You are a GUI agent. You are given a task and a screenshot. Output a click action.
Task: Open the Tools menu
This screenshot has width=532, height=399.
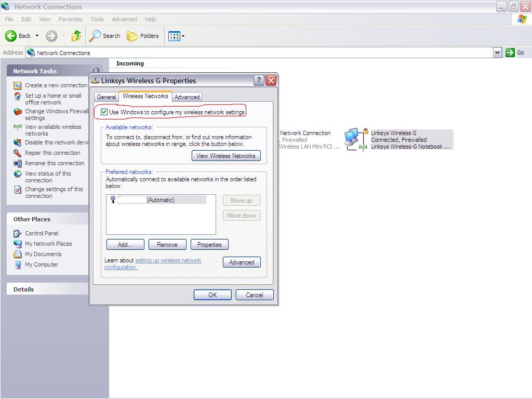[97, 19]
